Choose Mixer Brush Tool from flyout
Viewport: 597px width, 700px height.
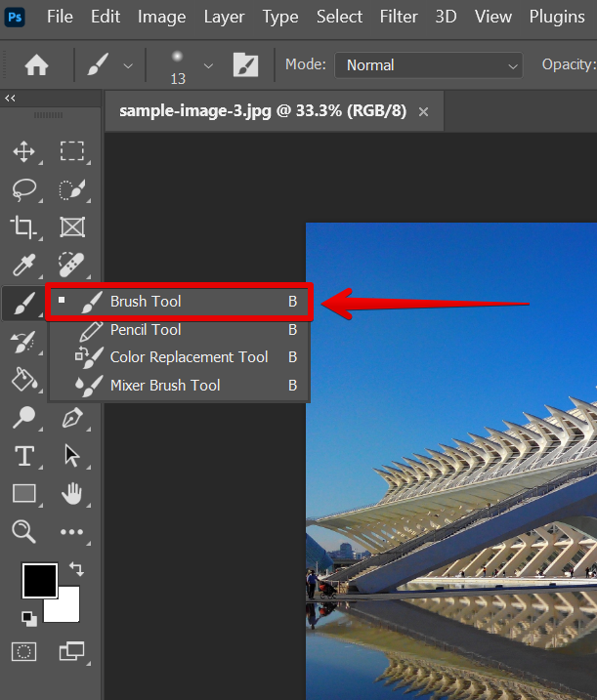[179, 385]
